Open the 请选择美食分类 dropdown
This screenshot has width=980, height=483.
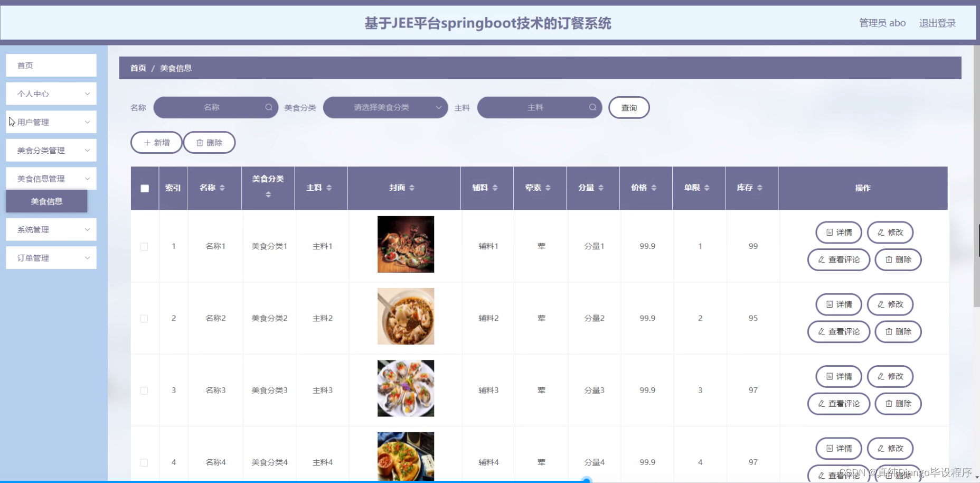coord(385,107)
